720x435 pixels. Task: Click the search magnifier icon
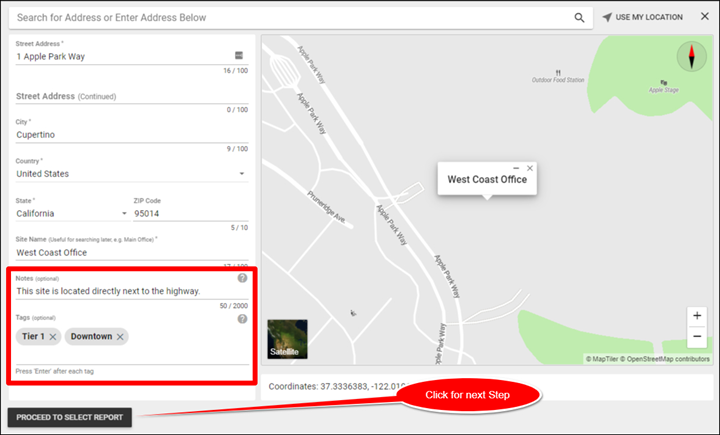(x=579, y=17)
